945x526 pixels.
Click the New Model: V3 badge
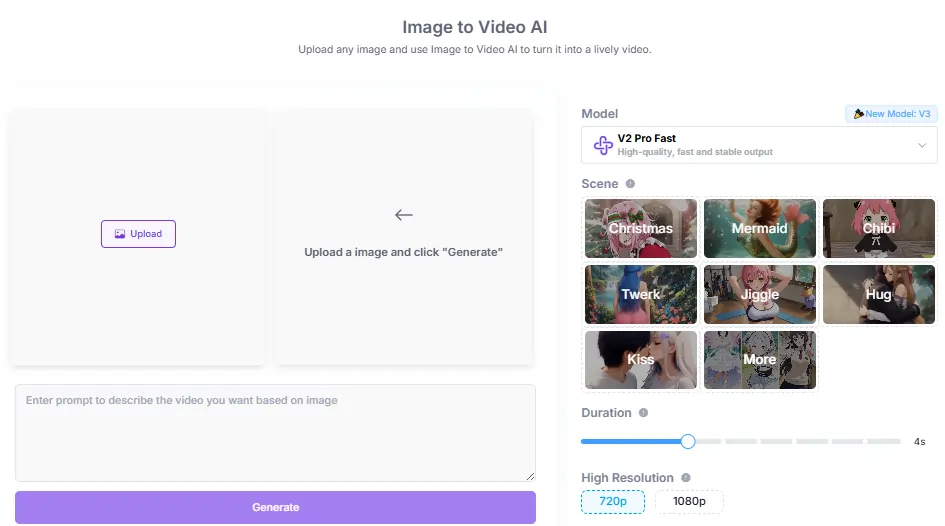(891, 114)
